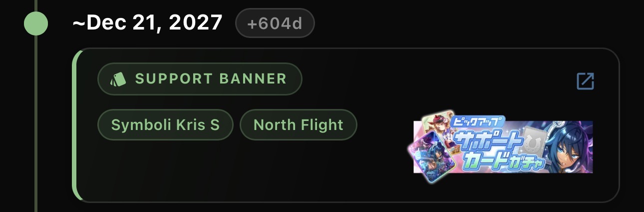This screenshot has width=644, height=212.
Task: Click the timeline line above the dot
Action: [36, 5]
